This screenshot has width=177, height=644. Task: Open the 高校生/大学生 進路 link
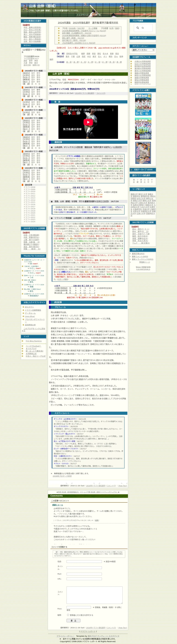(x=72, y=54)
